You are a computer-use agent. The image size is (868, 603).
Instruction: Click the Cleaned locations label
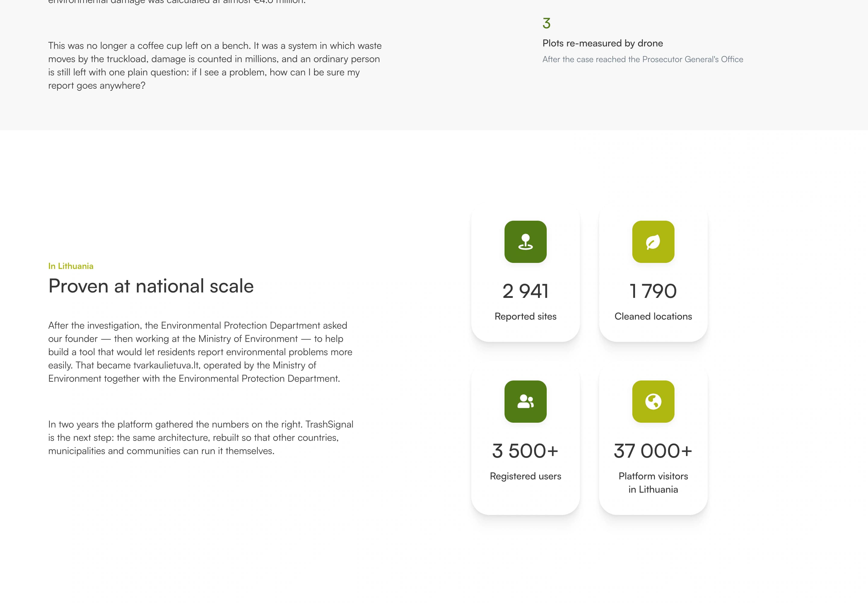pos(653,316)
